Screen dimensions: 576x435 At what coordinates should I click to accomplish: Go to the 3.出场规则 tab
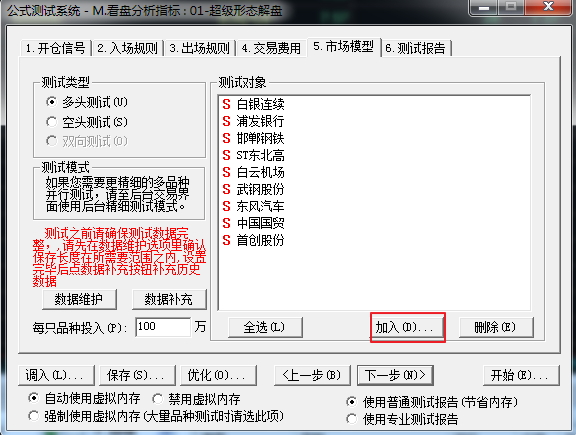(199, 48)
